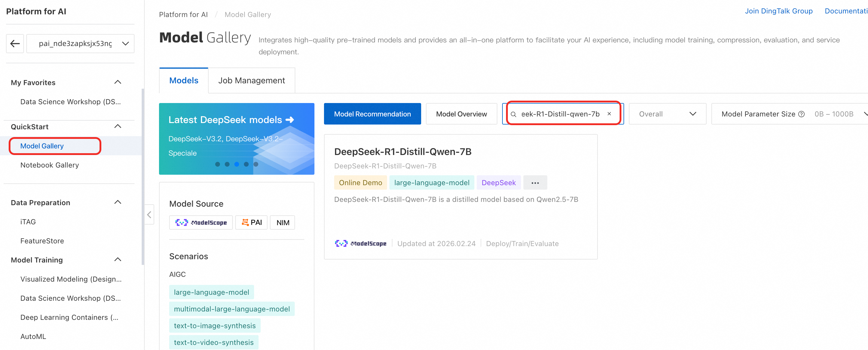The height and width of the screenshot is (350, 868).
Task: Select the second banner carousel dot
Action: 227,164
